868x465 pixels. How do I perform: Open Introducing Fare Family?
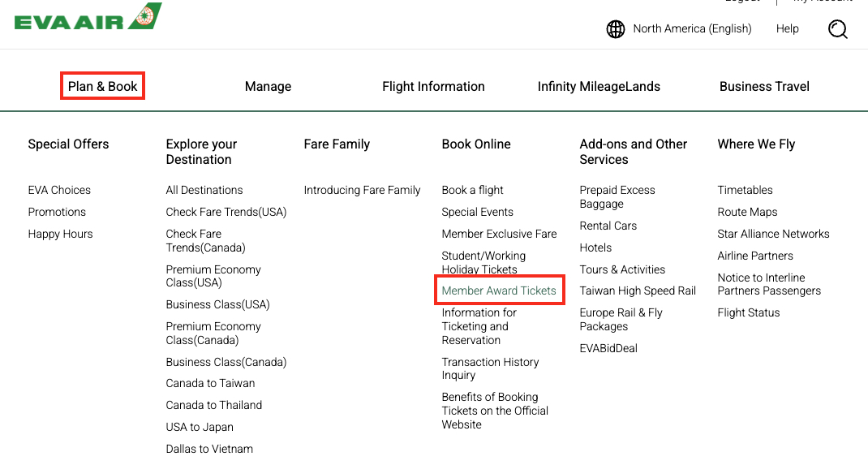(362, 190)
